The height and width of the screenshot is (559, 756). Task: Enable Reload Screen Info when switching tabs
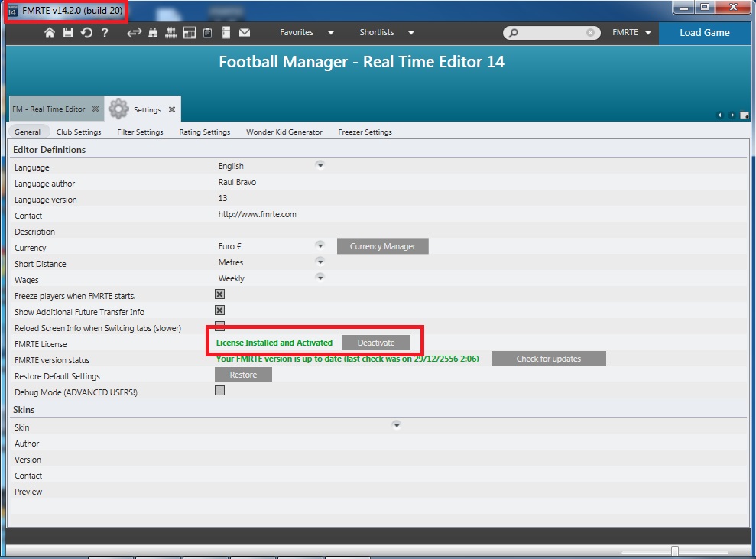(220, 326)
